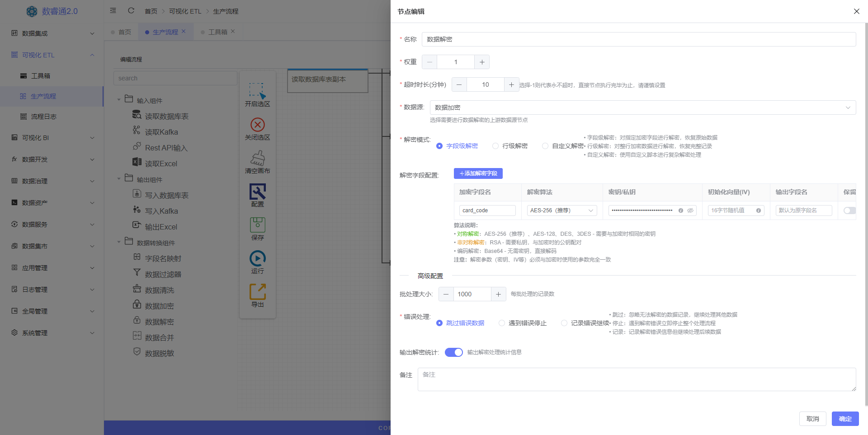
Task: Open the 数据源 dropdown
Action: [642, 108]
